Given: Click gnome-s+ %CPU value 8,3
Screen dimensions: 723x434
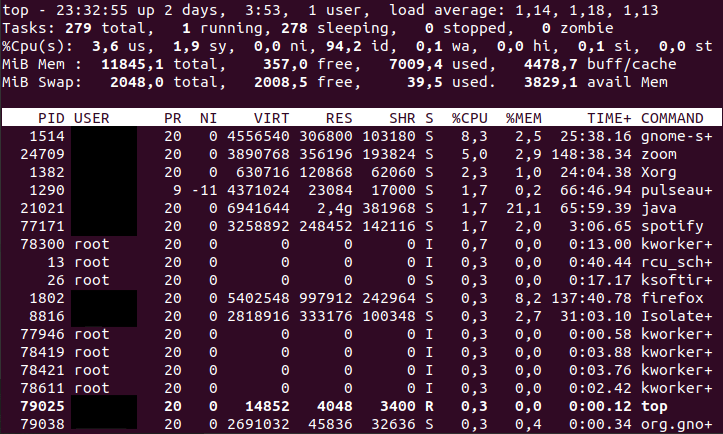Looking at the screenshot, I should coord(474,137).
